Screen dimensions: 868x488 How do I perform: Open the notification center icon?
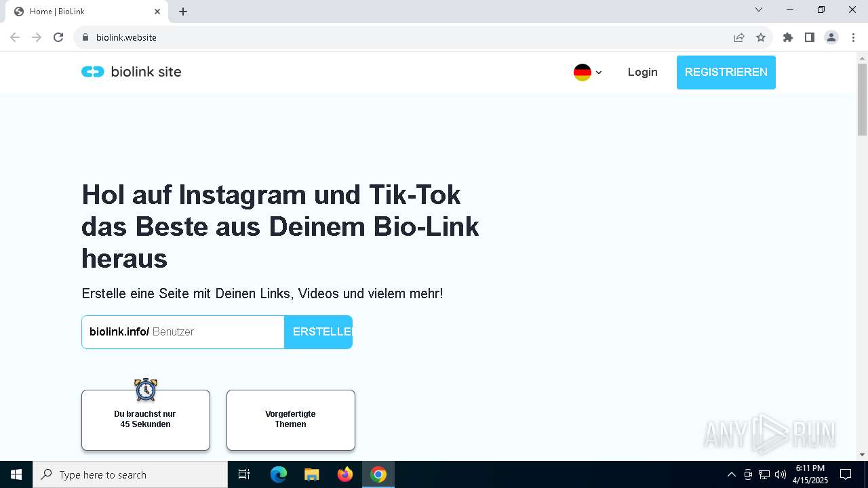click(846, 474)
